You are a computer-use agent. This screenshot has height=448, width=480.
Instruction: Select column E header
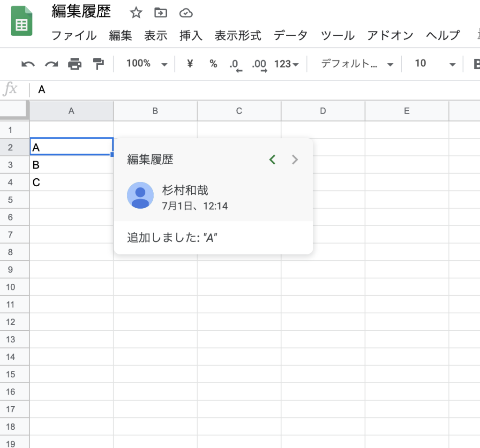[407, 111]
